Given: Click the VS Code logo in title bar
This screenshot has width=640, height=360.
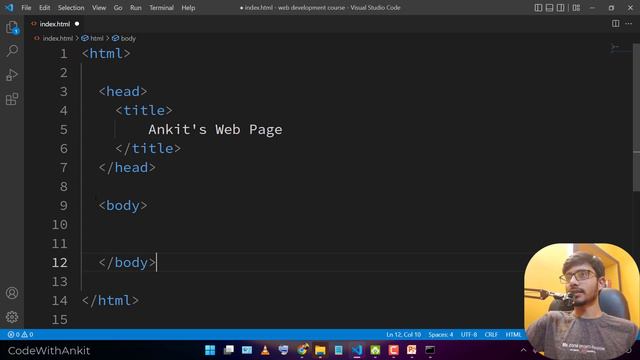Looking at the screenshot, I should 9,8.
